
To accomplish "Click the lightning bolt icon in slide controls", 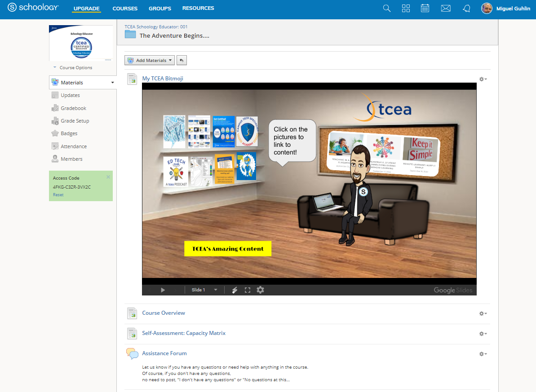I will [x=235, y=290].
